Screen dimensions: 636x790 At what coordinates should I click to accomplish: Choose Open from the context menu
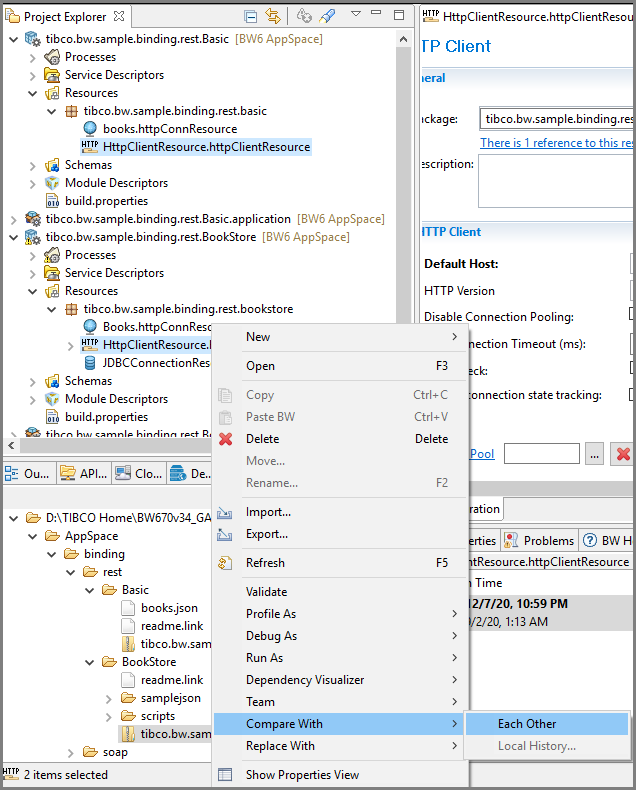[341, 366]
